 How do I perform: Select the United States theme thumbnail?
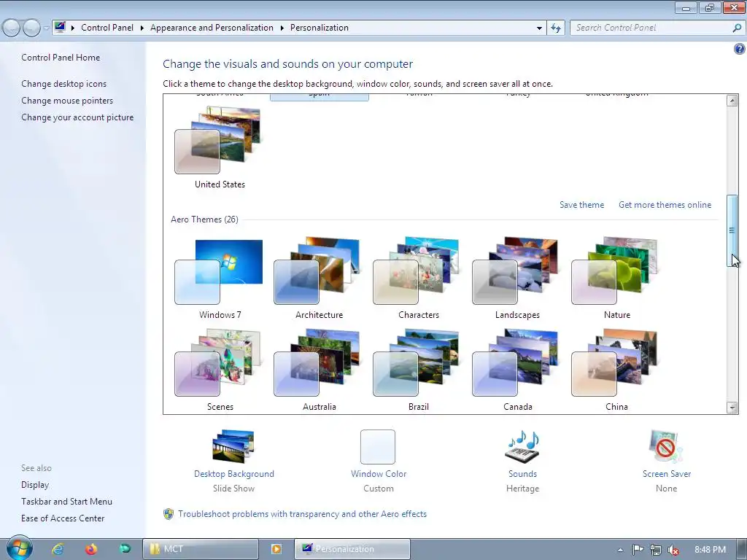point(219,141)
